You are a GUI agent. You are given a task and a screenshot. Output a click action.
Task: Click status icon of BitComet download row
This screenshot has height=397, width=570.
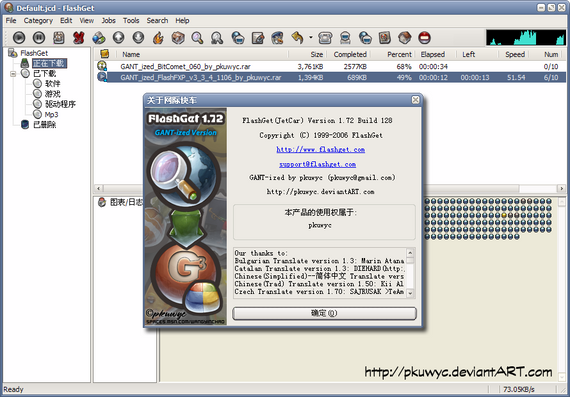pyautogui.click(x=102, y=66)
